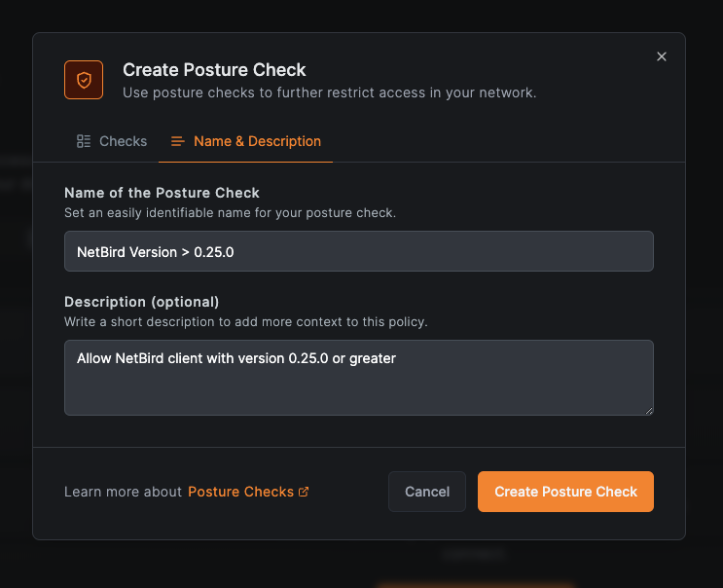This screenshot has height=588, width=723.
Task: Click the orange Create Posture Check button
Action: point(565,492)
